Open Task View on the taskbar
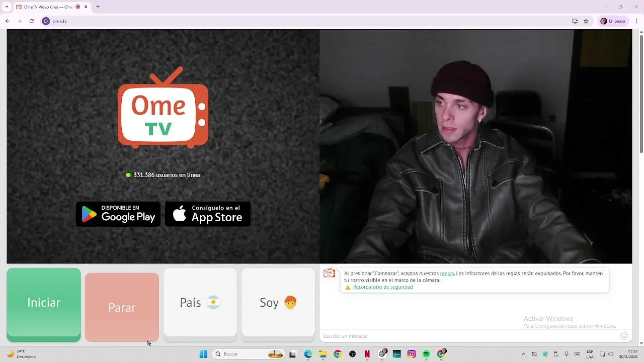Image resolution: width=644 pixels, height=362 pixels. click(293, 354)
